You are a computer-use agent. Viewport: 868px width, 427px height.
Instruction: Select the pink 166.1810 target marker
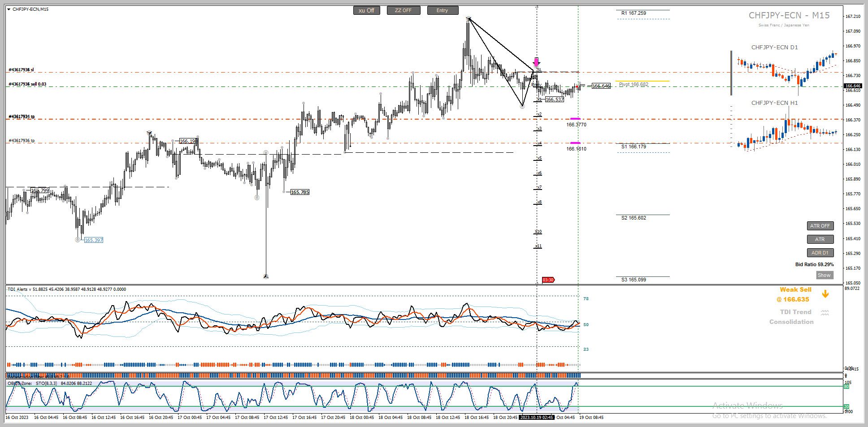pos(575,143)
